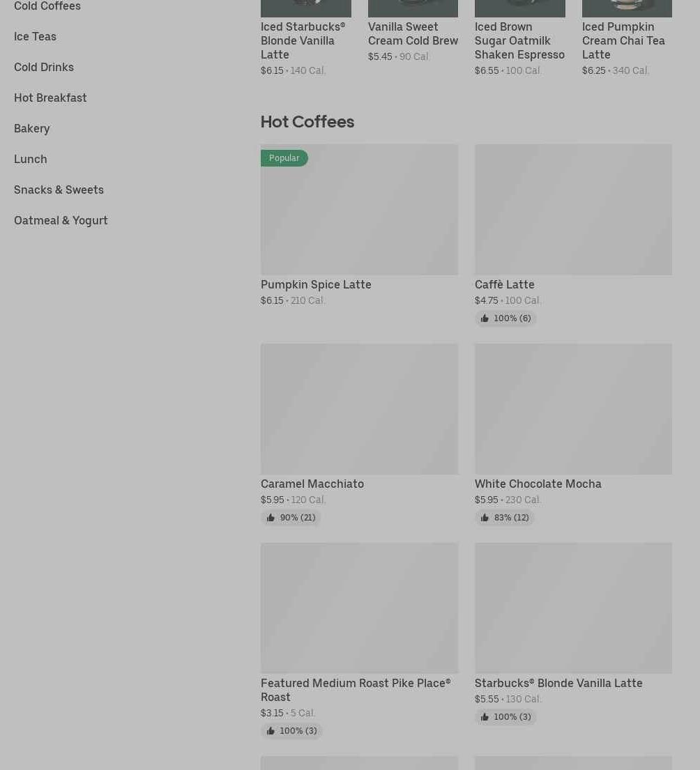Select Cold Drinks category in sidebar

tap(43, 67)
